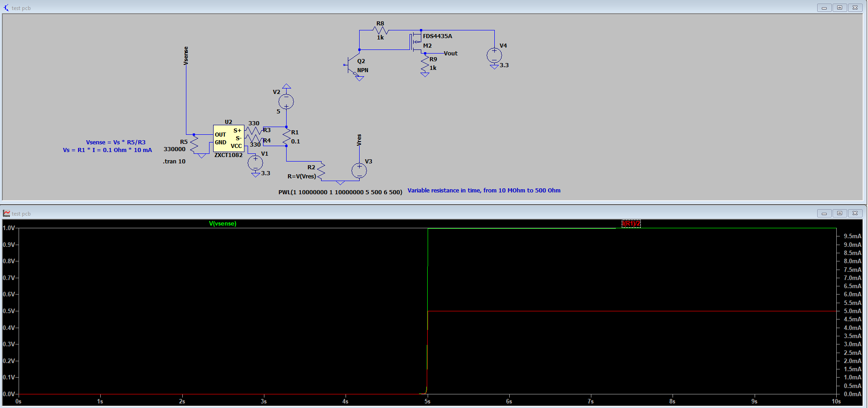Select the ground symbol under R9
Viewport: 868px width, 408px height.
pos(425,74)
